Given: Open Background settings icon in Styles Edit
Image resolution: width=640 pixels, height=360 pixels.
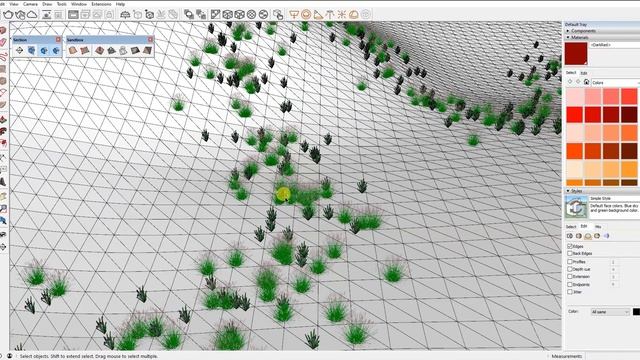Looking at the screenshot, I should click(x=588, y=236).
